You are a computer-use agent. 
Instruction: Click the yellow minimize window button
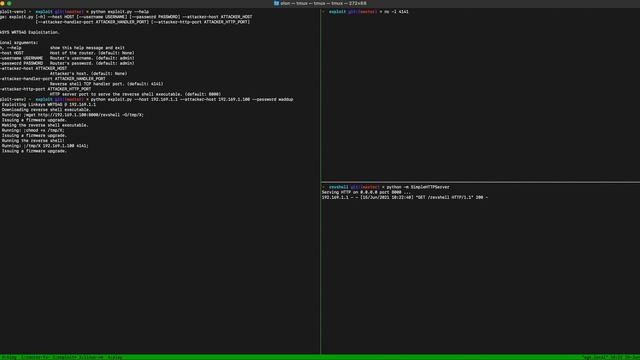2,3
